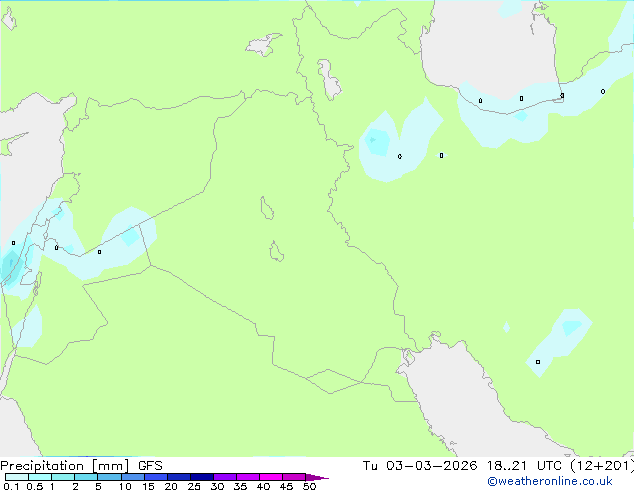Select legend swatch between 30 and 35
The image size is (634, 490).
click(225, 477)
